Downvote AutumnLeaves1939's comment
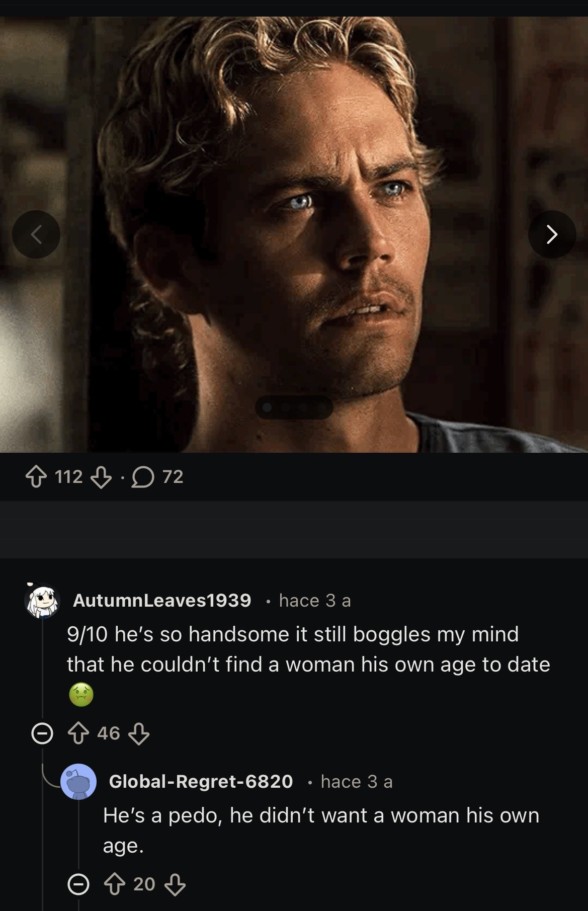This screenshot has height=911, width=588. click(x=139, y=734)
